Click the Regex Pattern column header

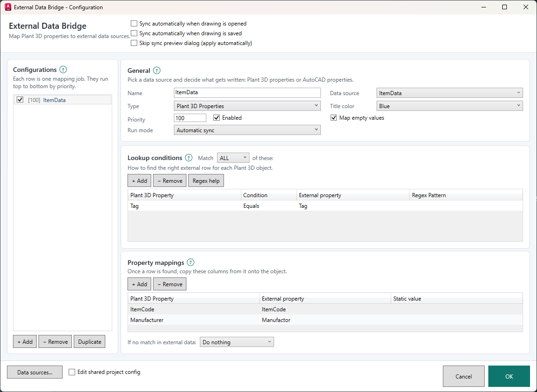click(466, 195)
